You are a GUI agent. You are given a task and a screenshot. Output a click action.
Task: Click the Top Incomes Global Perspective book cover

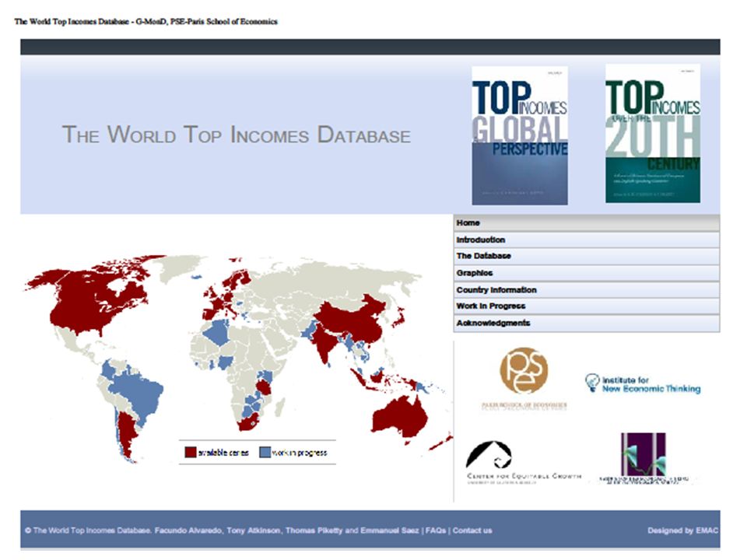click(x=520, y=135)
